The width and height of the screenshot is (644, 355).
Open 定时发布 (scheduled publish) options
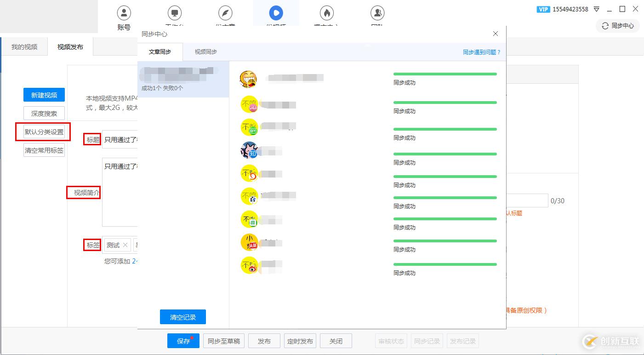pyautogui.click(x=300, y=341)
